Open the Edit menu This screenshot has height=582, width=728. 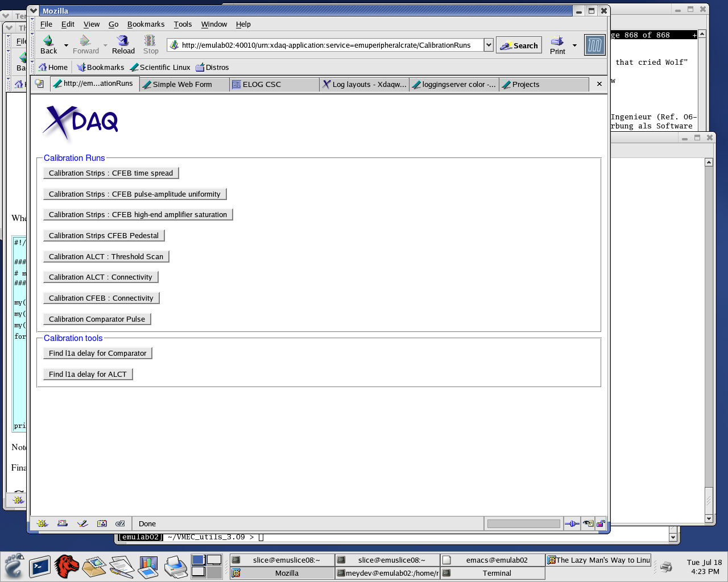[68, 24]
